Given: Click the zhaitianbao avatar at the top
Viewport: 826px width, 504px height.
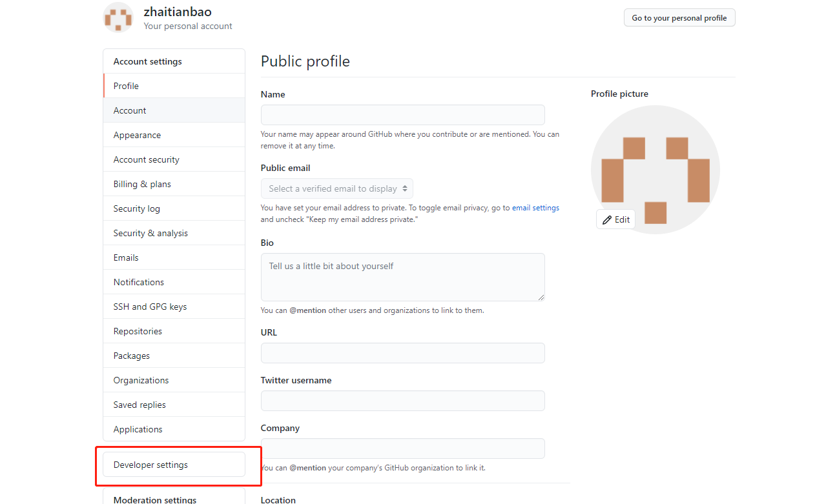Looking at the screenshot, I should coord(118,17).
